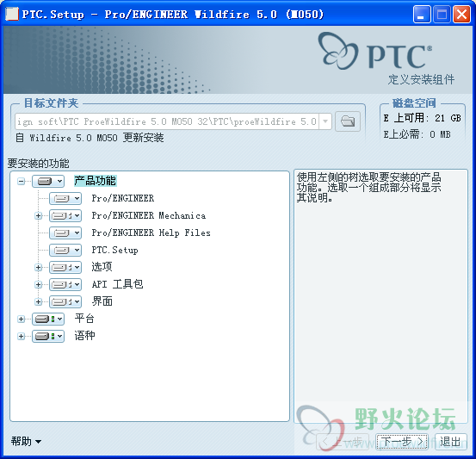476x459 pixels.
Task: Select the 语种 tree label
Action: (84, 336)
